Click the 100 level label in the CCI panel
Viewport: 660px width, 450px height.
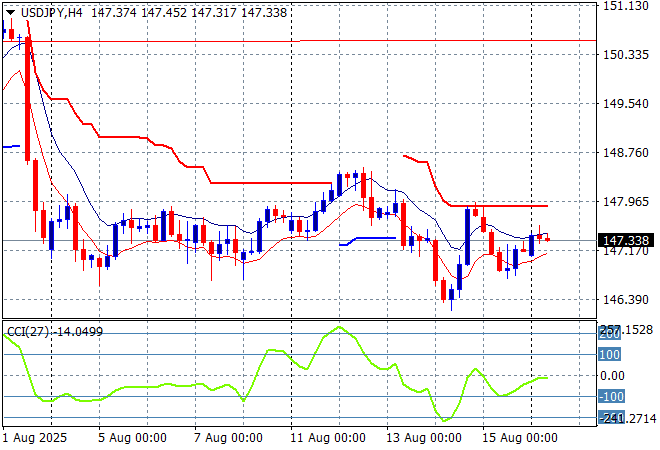(609, 354)
